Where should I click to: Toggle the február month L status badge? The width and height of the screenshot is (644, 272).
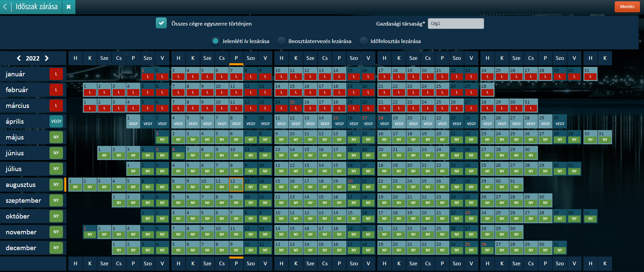(x=56, y=90)
